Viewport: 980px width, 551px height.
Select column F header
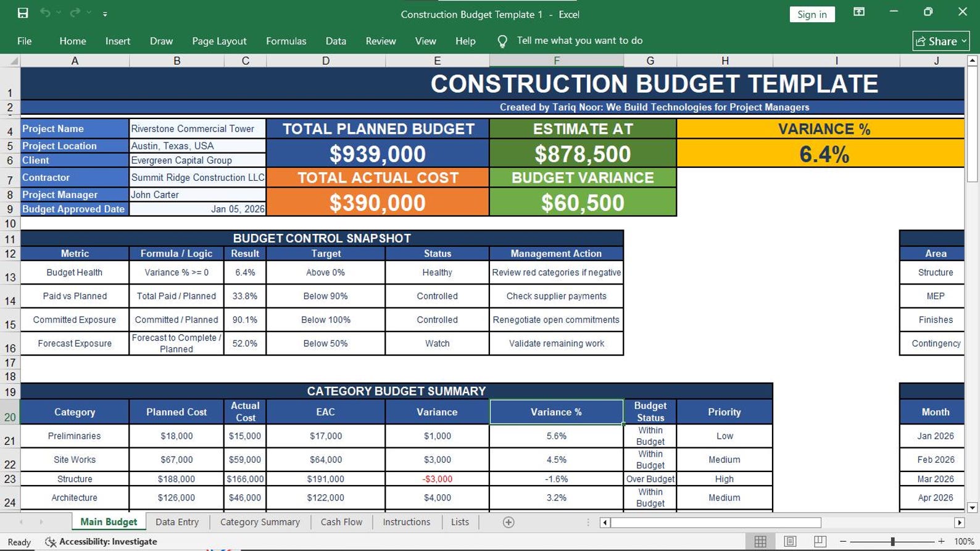[x=557, y=60]
